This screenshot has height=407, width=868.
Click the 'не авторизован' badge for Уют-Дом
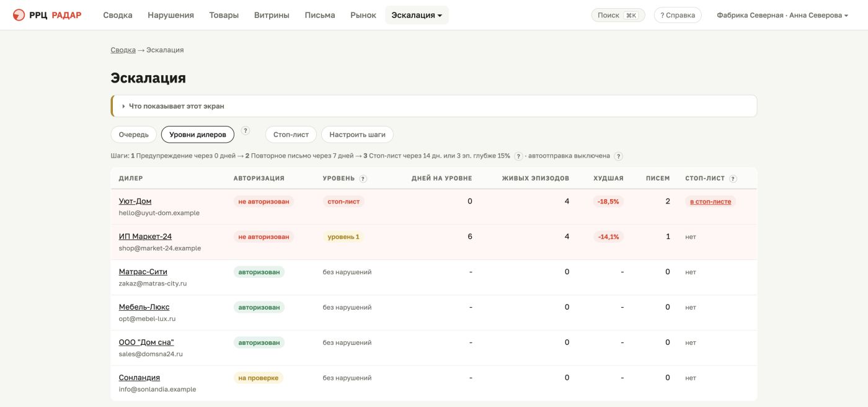coord(263,202)
